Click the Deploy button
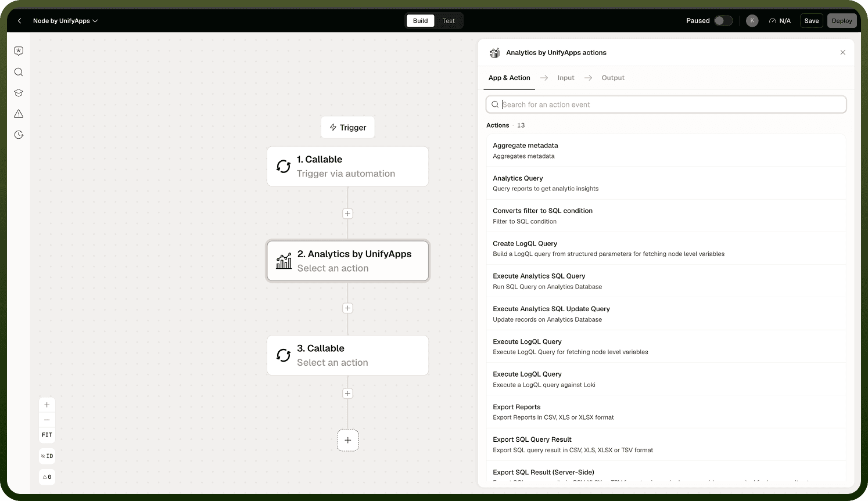 pos(842,21)
